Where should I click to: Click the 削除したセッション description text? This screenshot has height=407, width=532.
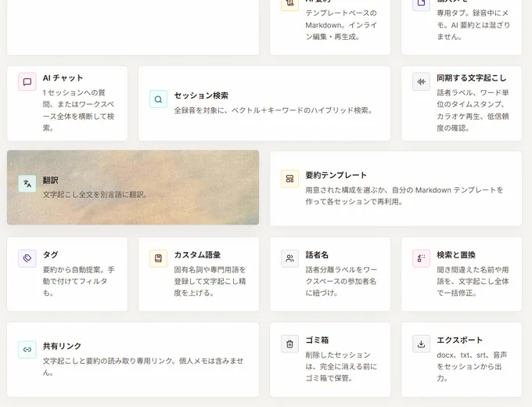tap(341, 366)
